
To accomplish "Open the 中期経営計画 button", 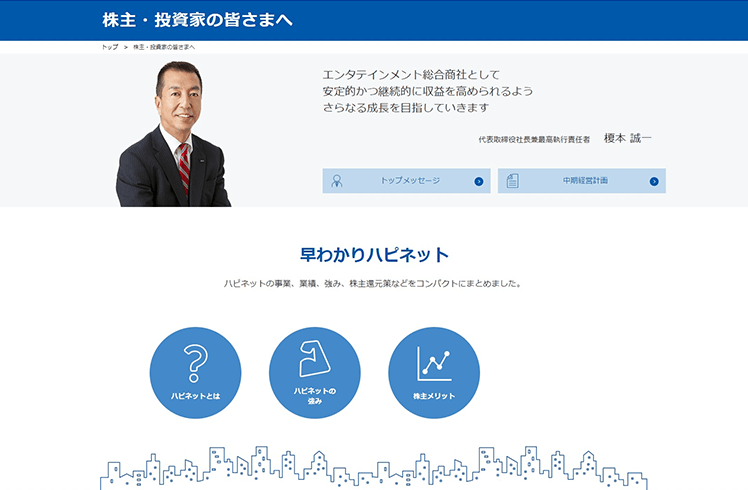I will coord(582,181).
